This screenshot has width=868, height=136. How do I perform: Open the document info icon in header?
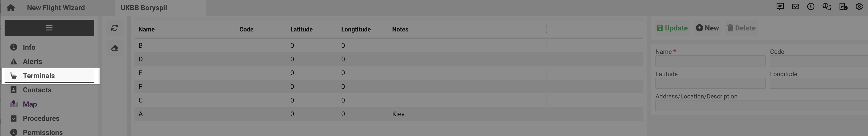(843, 7)
